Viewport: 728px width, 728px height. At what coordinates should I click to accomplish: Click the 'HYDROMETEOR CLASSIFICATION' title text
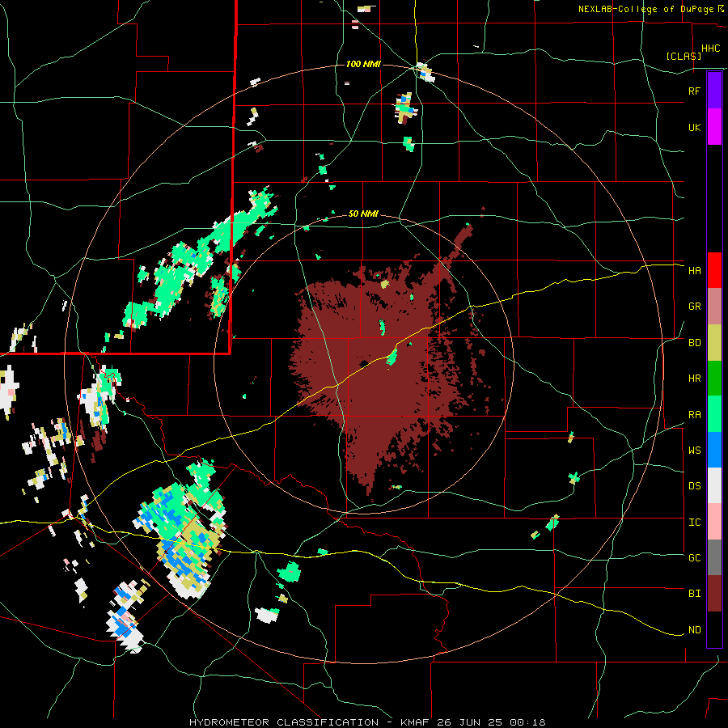point(284,722)
